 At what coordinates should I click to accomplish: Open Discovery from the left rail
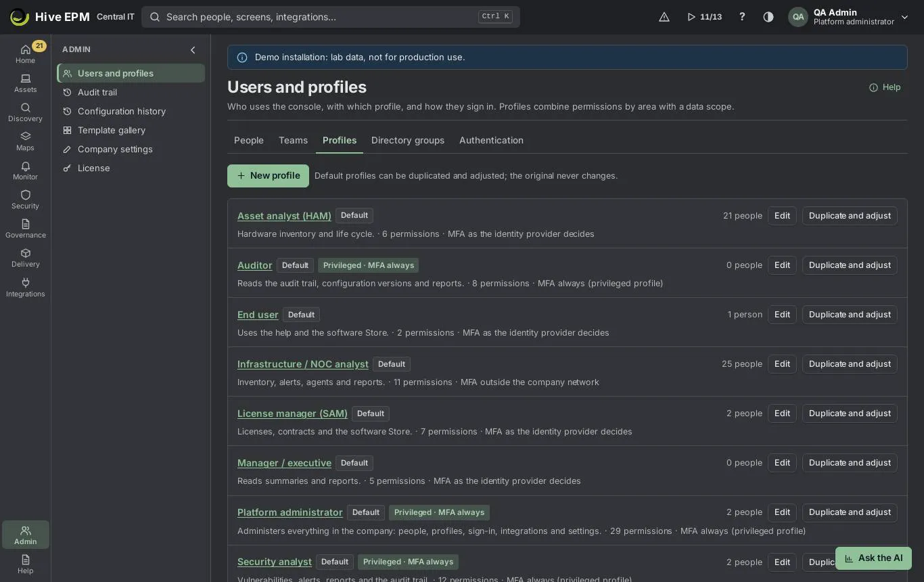tap(25, 112)
